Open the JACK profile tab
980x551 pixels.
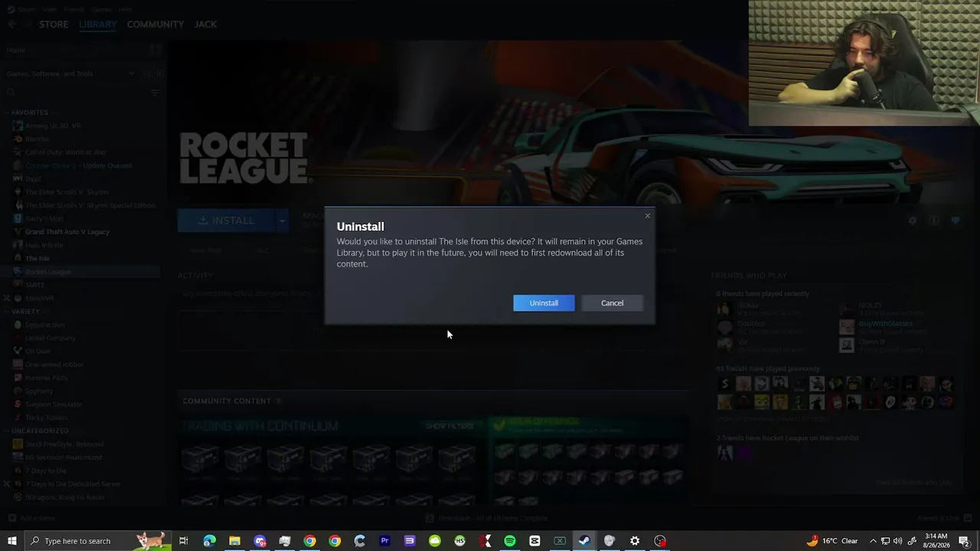[x=205, y=24]
